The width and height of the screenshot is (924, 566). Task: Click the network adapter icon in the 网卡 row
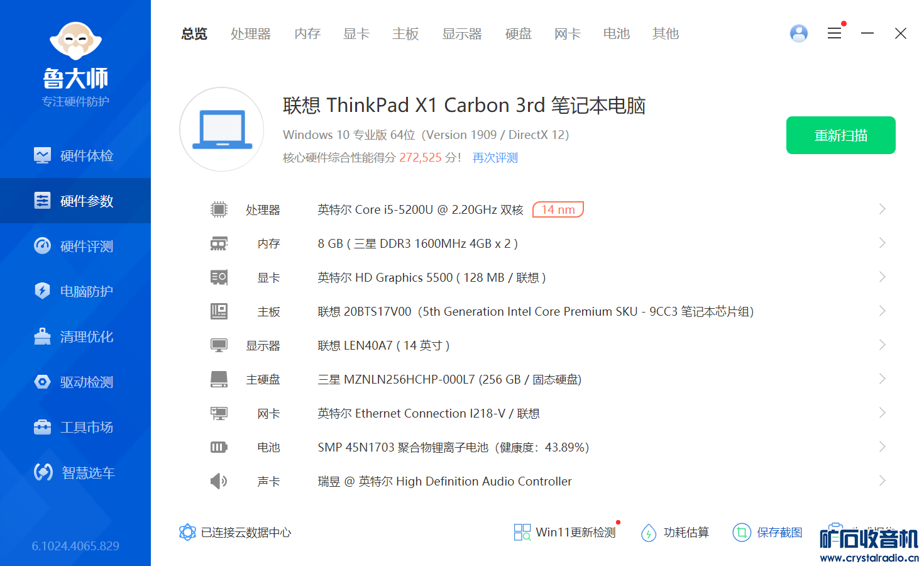pyautogui.click(x=219, y=413)
